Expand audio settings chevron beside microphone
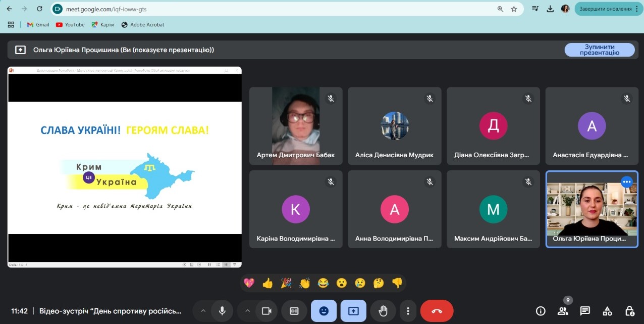Image resolution: width=644 pixels, height=324 pixels. pyautogui.click(x=203, y=311)
